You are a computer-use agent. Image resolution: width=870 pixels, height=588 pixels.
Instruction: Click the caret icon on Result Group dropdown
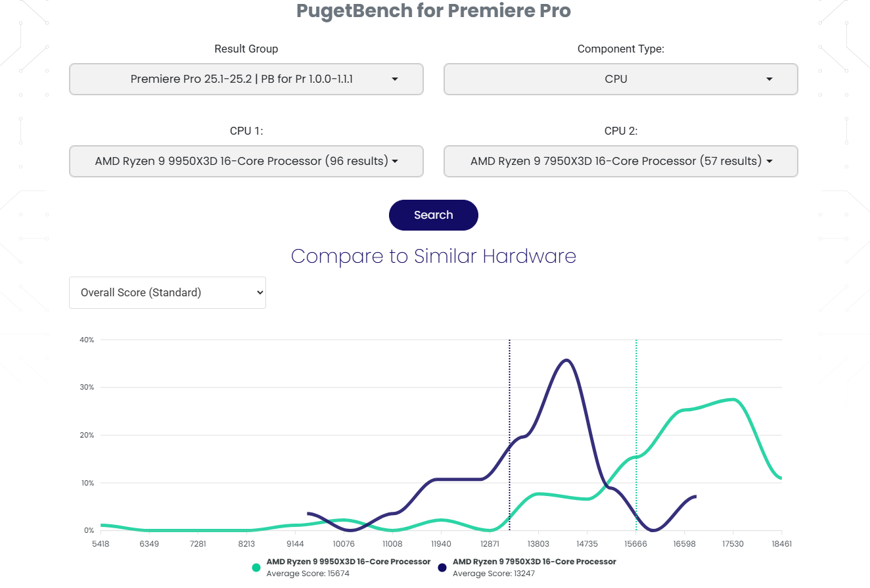395,79
